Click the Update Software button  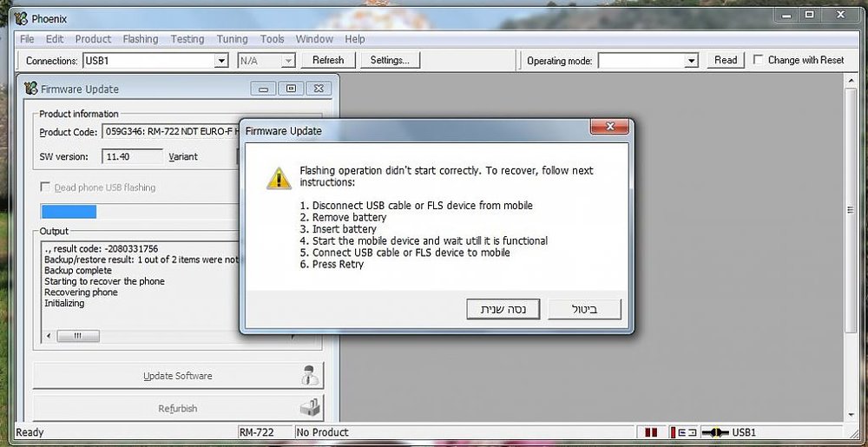(x=178, y=376)
